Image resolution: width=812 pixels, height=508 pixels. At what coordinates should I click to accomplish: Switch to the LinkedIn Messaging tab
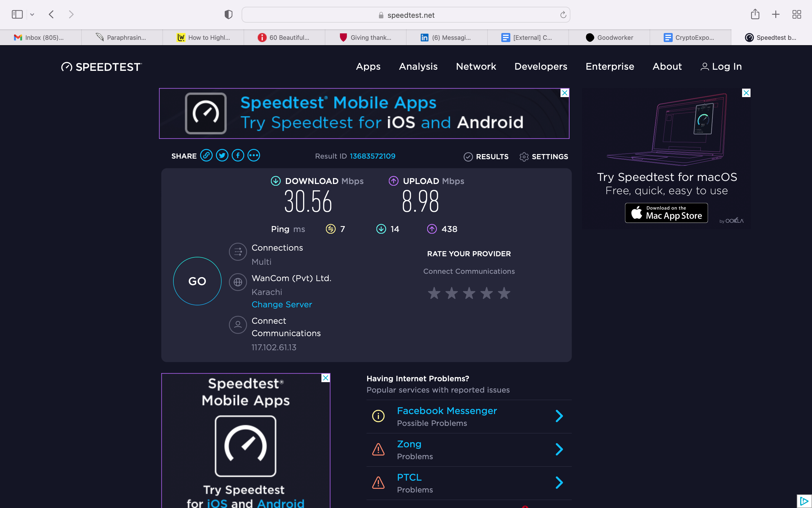tap(447, 37)
